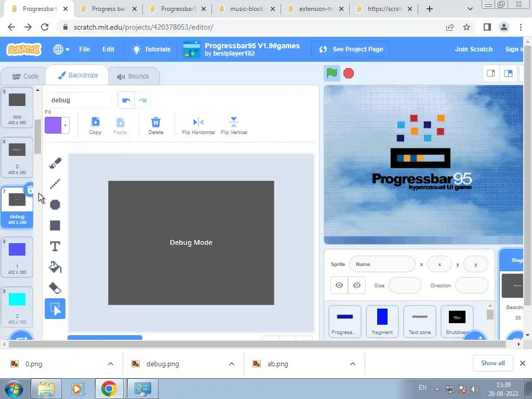This screenshot has height=399, width=532.
Task: Open File Explorer from taskbar
Action: pyautogui.click(x=46, y=389)
